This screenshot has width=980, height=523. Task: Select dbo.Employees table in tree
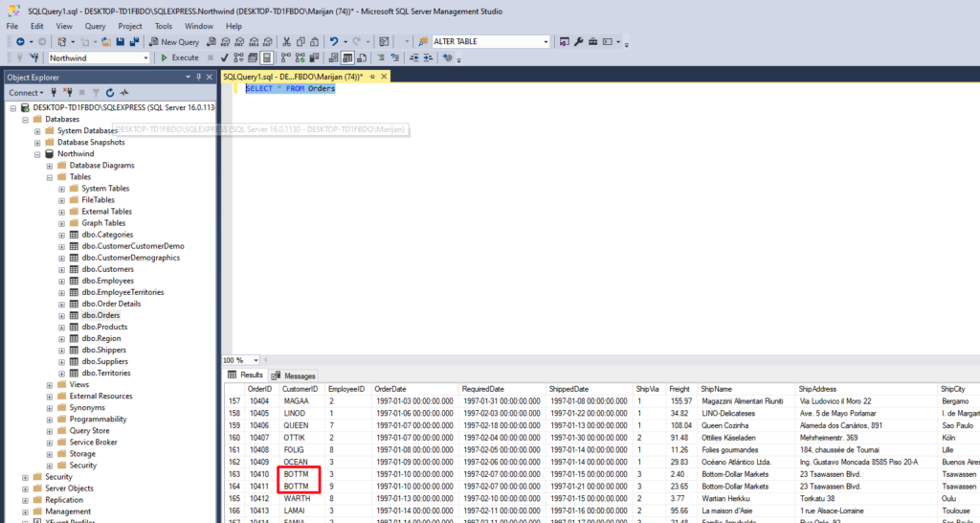pyautogui.click(x=107, y=281)
